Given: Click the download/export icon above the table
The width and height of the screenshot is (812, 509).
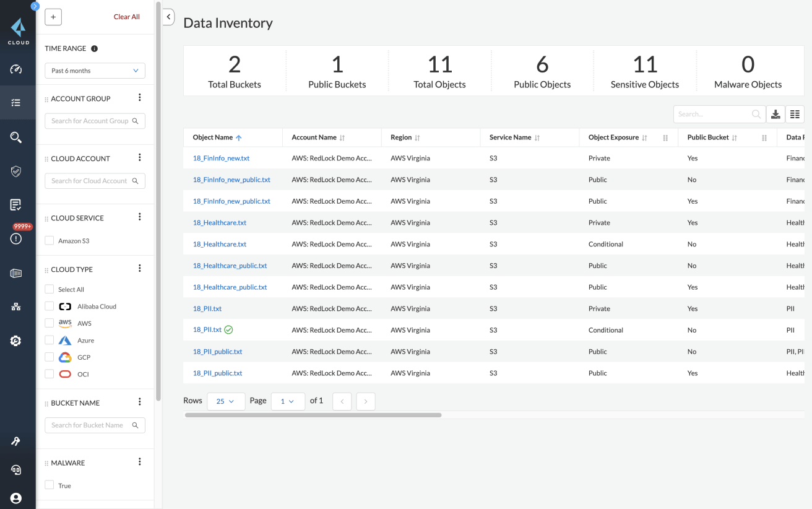Looking at the screenshot, I should tap(775, 114).
